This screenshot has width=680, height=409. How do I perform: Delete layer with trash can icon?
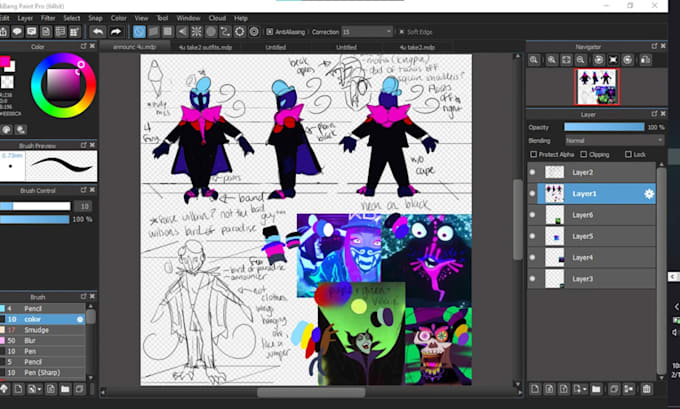click(x=646, y=389)
